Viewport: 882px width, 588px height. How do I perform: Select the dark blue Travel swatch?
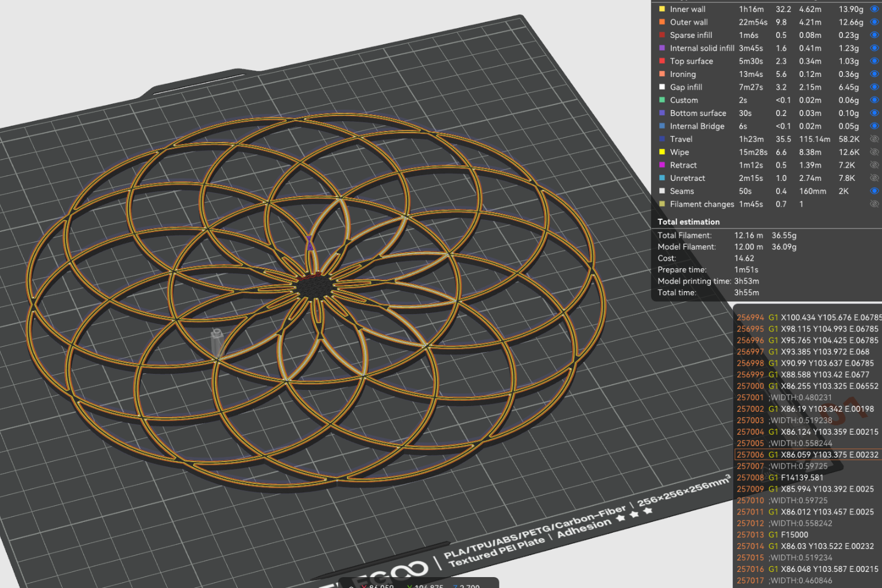click(662, 139)
